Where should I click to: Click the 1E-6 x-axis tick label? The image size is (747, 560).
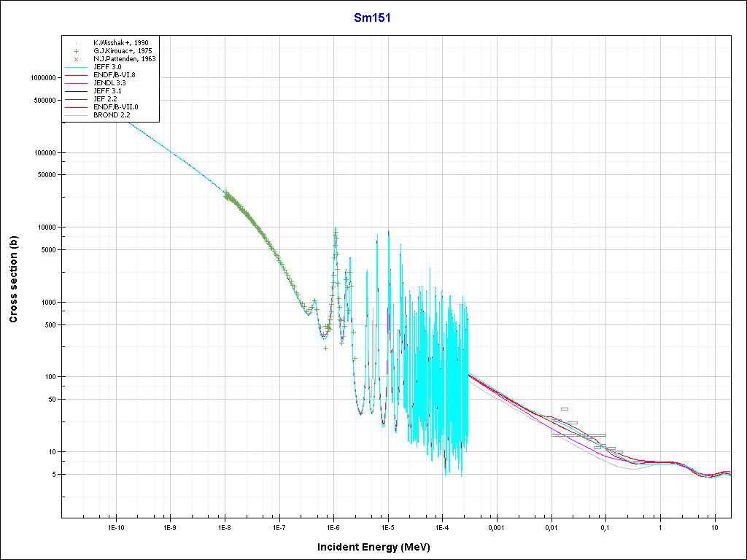tap(333, 526)
